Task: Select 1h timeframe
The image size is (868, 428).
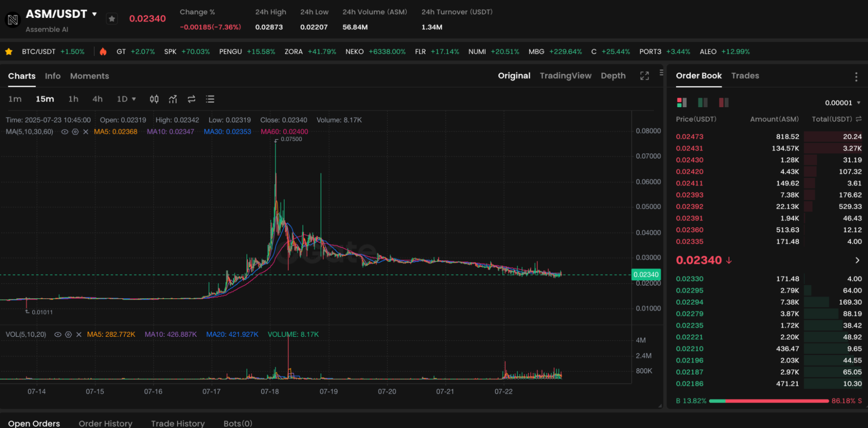Action: click(x=73, y=99)
